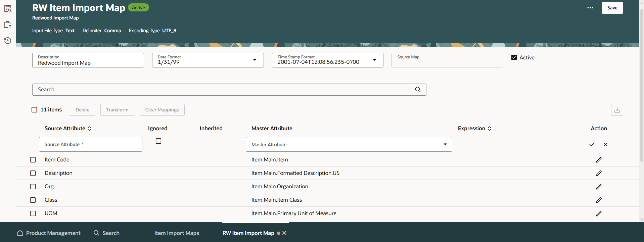Sort by Source Attribute column arrows
The height and width of the screenshot is (242, 644).
[x=89, y=129]
